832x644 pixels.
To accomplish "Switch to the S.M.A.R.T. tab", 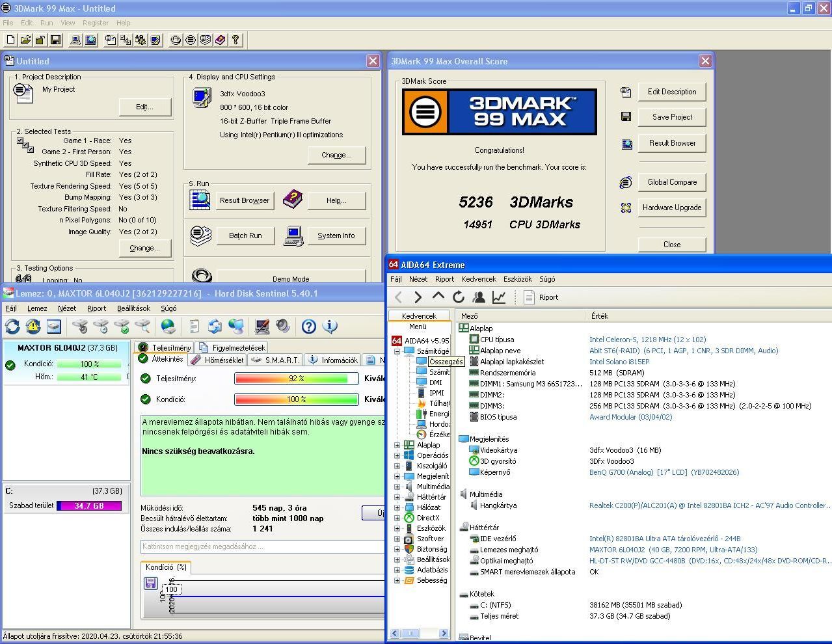I will point(276,360).
